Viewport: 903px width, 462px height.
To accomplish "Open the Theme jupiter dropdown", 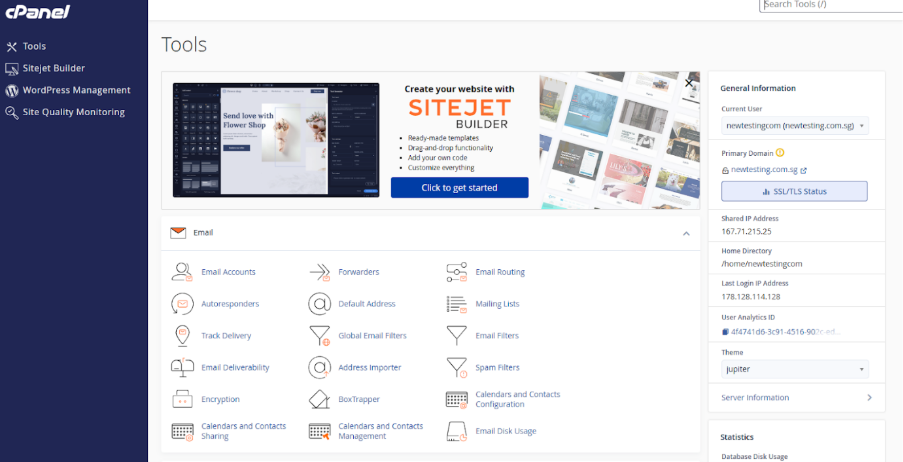I will point(794,369).
